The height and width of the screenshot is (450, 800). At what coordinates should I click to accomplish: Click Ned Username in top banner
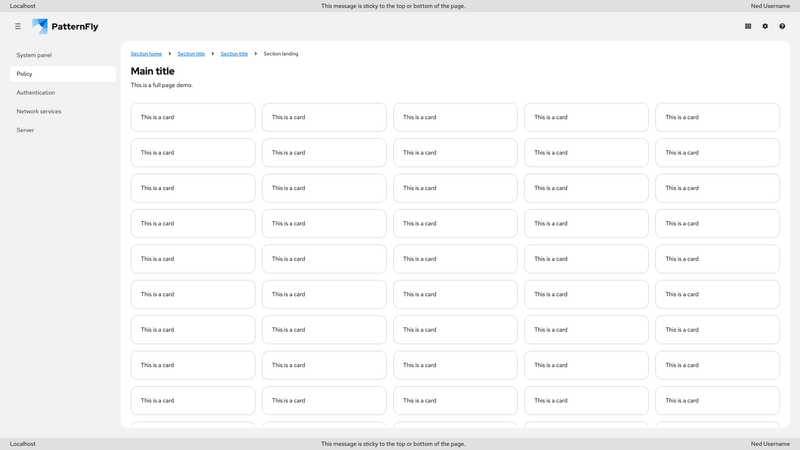pos(770,6)
